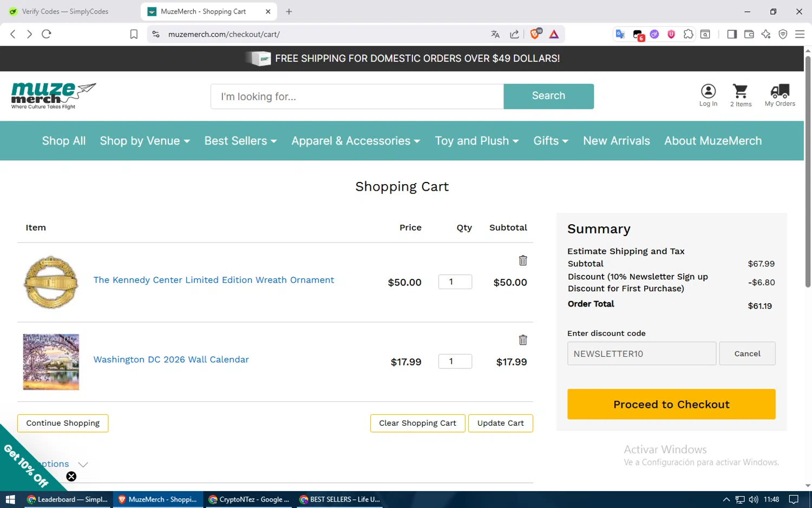Open a new browser tab

click(x=289, y=11)
